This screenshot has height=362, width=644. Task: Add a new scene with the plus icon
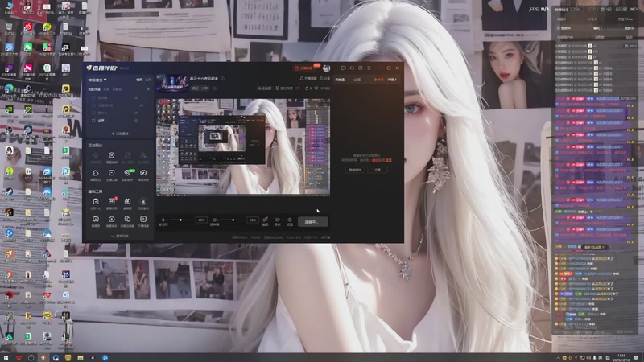[x=148, y=89]
